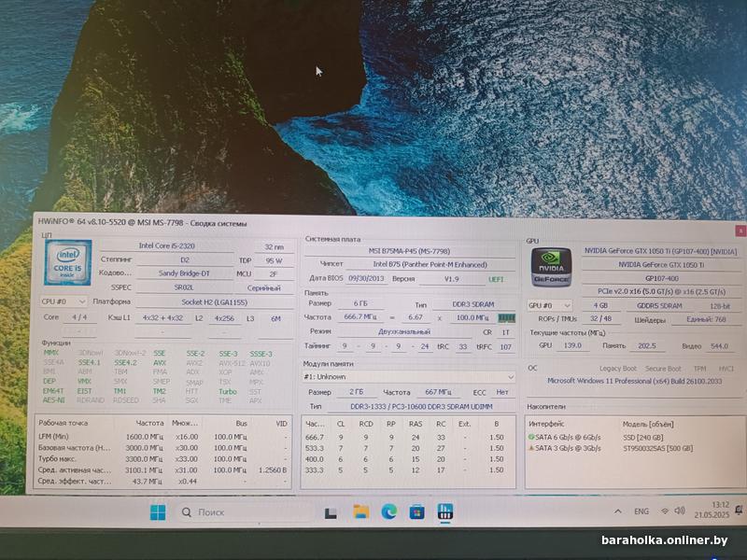This screenshot has height=560, width=747.
Task: Click the memory type 'DDR3 SDRAM'
Action: click(x=473, y=304)
